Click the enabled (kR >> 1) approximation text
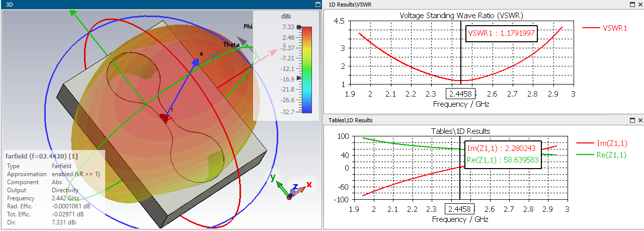The width and height of the screenshot is (644, 231). pyautogui.click(x=76, y=174)
